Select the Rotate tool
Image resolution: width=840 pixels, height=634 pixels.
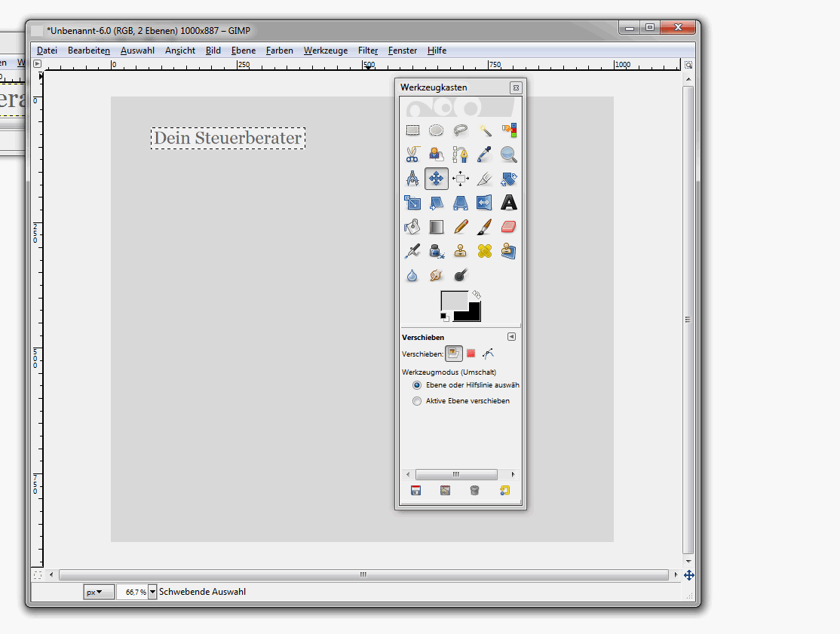509,179
